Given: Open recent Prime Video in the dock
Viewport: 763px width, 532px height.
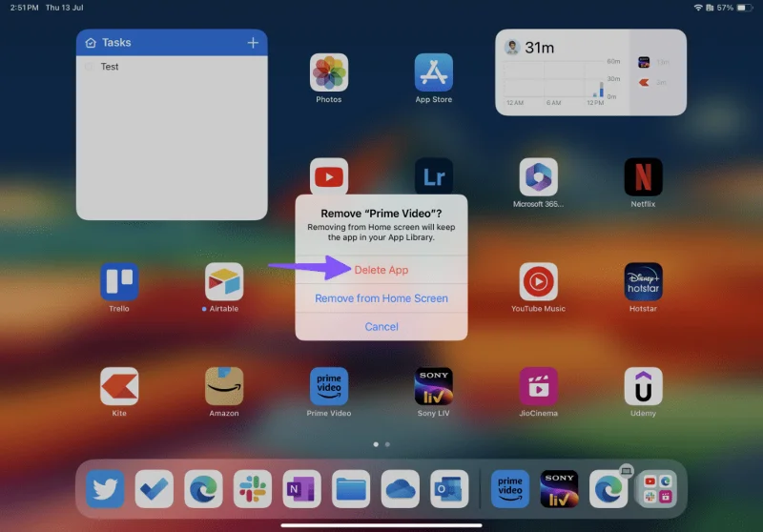Looking at the screenshot, I should (x=510, y=489).
